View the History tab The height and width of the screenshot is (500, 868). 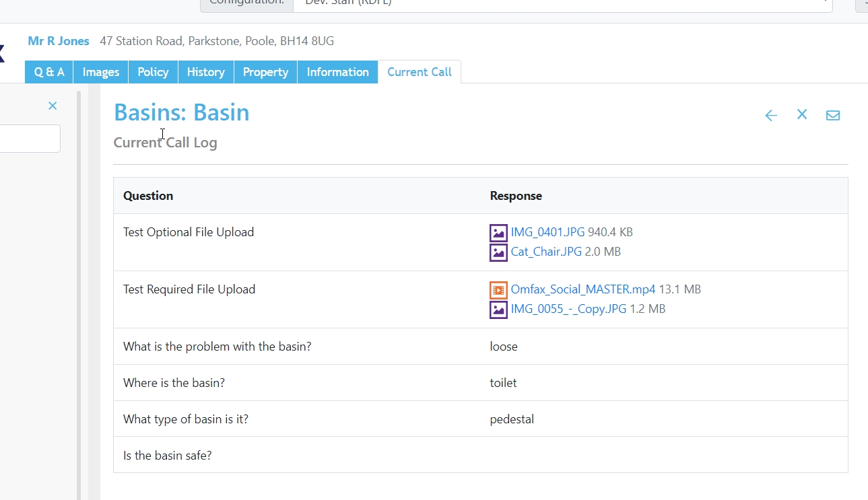205,72
